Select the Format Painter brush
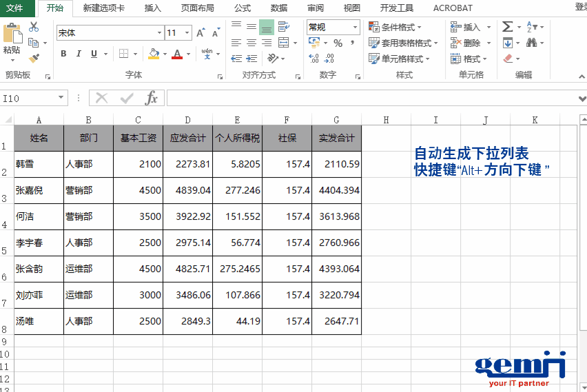The image size is (587, 392). pos(34,58)
